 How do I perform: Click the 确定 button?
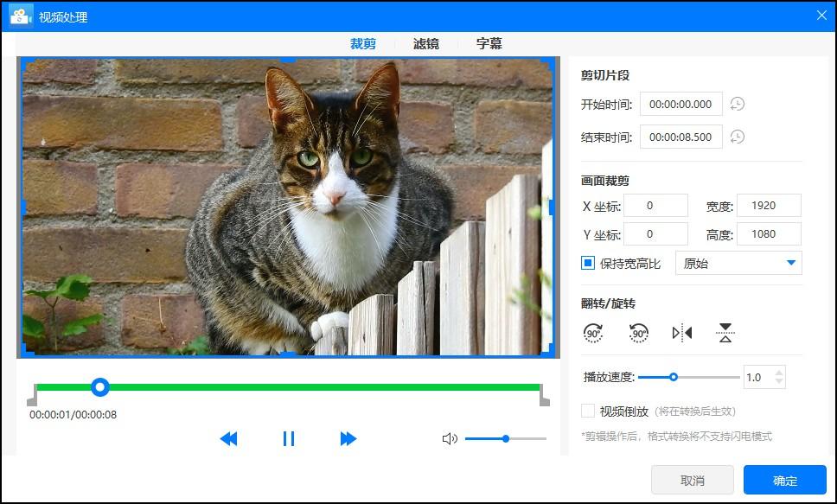(785, 480)
